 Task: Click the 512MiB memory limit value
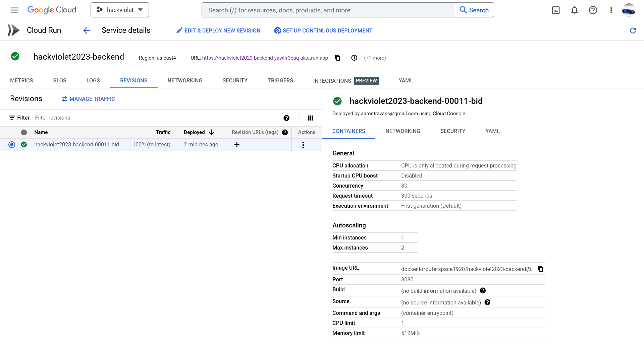(411, 333)
